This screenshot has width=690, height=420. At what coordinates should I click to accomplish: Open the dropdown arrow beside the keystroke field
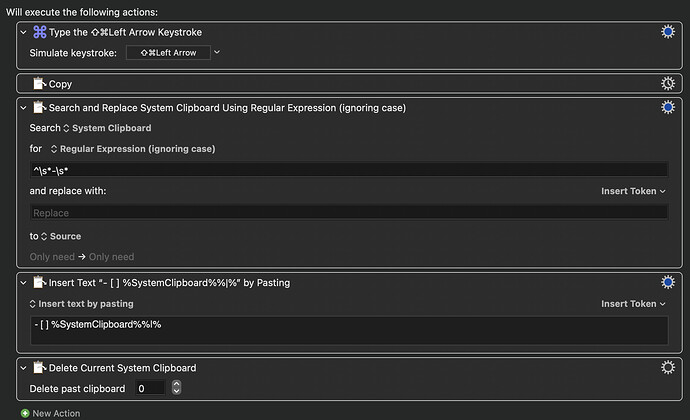click(217, 52)
